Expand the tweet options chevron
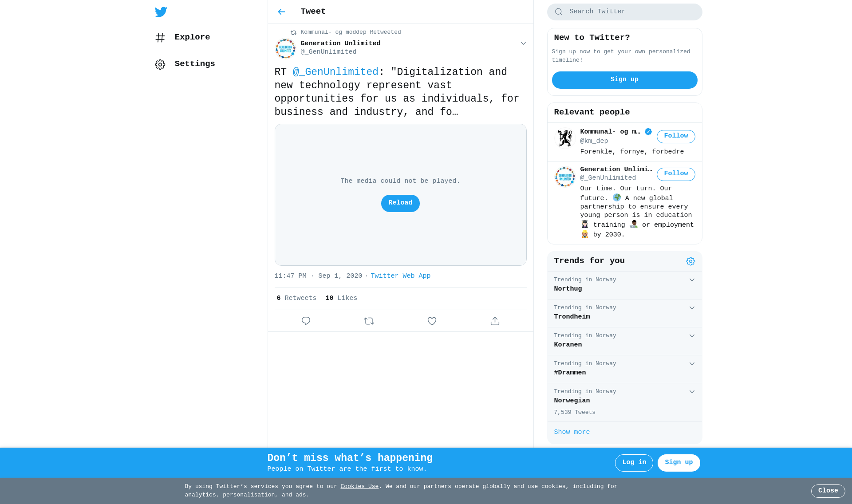 523,43
